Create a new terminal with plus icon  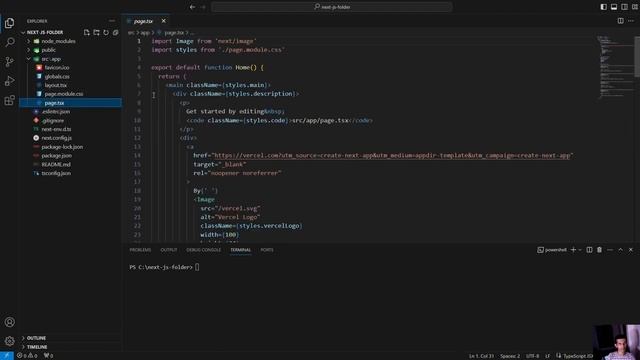573,250
